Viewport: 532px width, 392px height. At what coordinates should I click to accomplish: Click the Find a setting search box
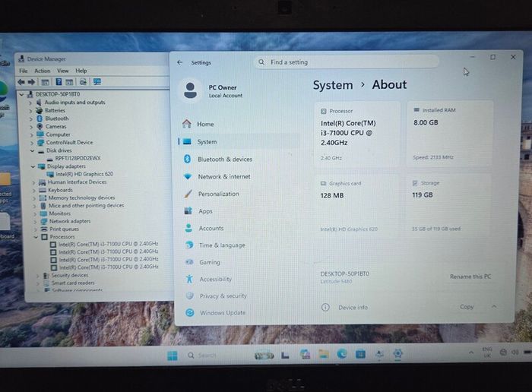pyautogui.click(x=346, y=62)
